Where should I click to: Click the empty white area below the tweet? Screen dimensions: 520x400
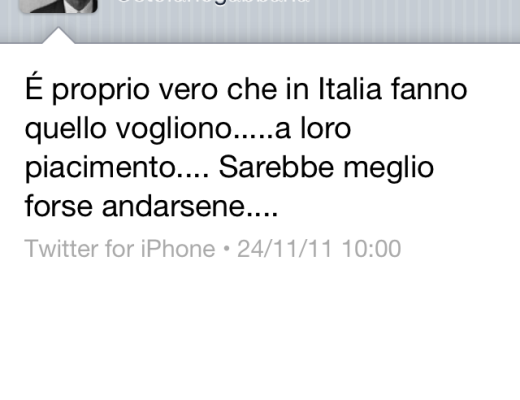click(260, 330)
